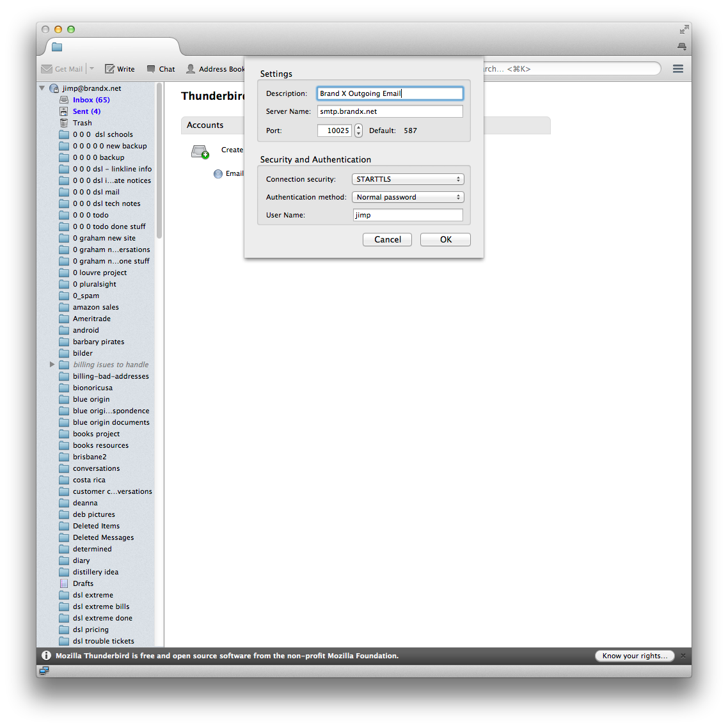The width and height of the screenshot is (728, 728).
Task: Open the 0 0 0 todo folder
Action: [x=91, y=215]
